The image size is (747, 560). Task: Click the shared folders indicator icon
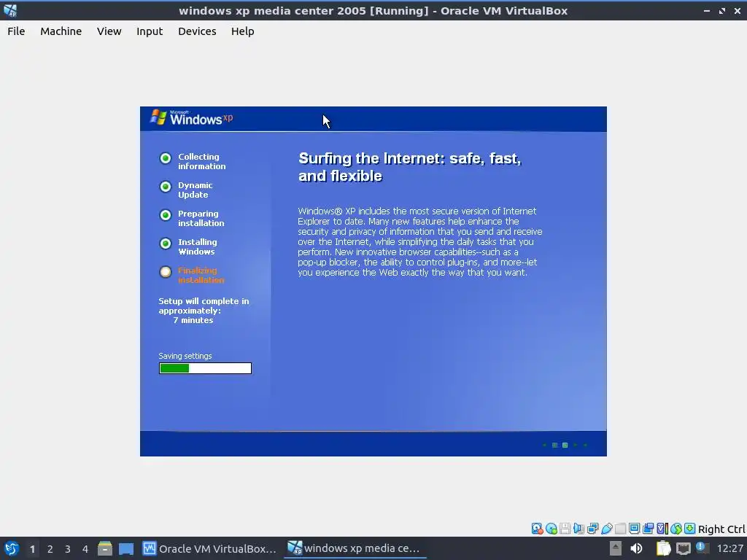[620, 529]
